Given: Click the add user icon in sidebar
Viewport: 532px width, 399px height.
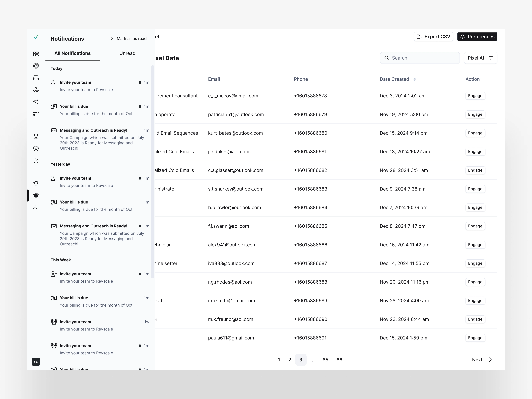Looking at the screenshot, I should 36,208.
